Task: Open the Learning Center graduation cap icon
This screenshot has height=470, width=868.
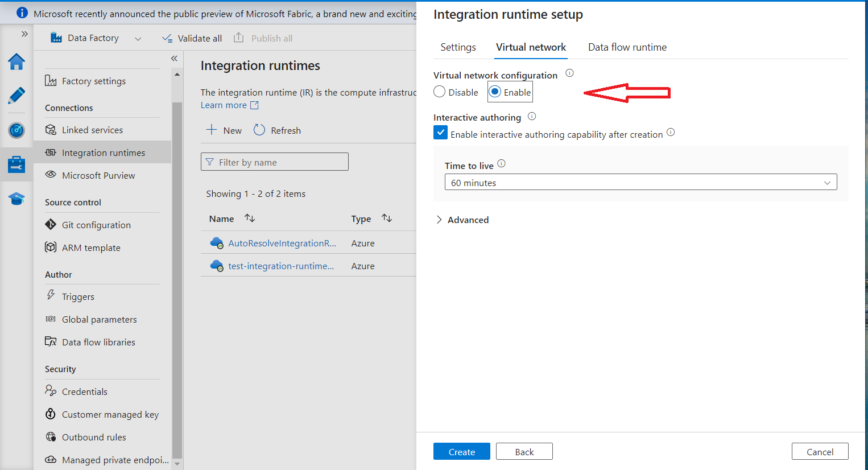Action: pos(16,199)
